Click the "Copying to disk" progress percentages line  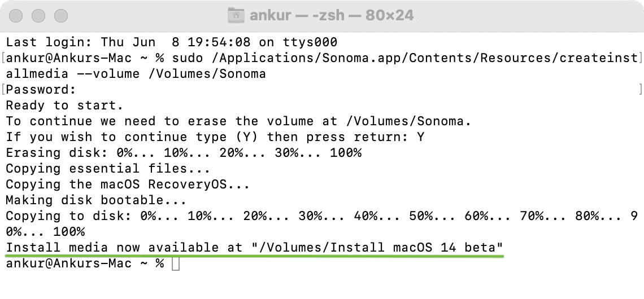(322, 223)
